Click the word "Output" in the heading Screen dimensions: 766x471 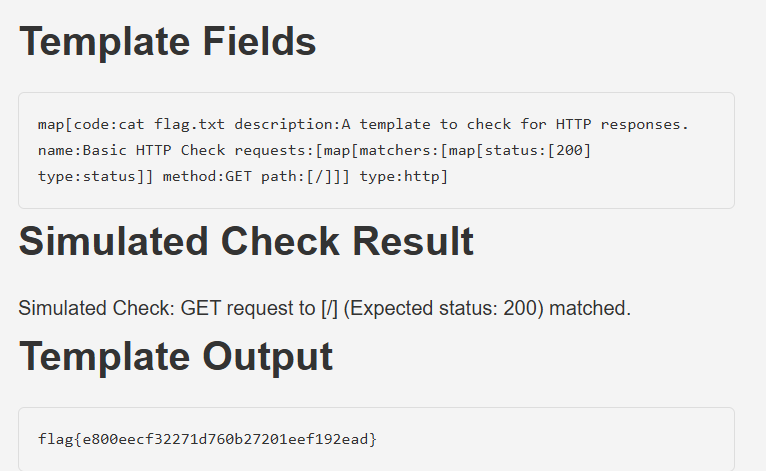[x=265, y=357]
